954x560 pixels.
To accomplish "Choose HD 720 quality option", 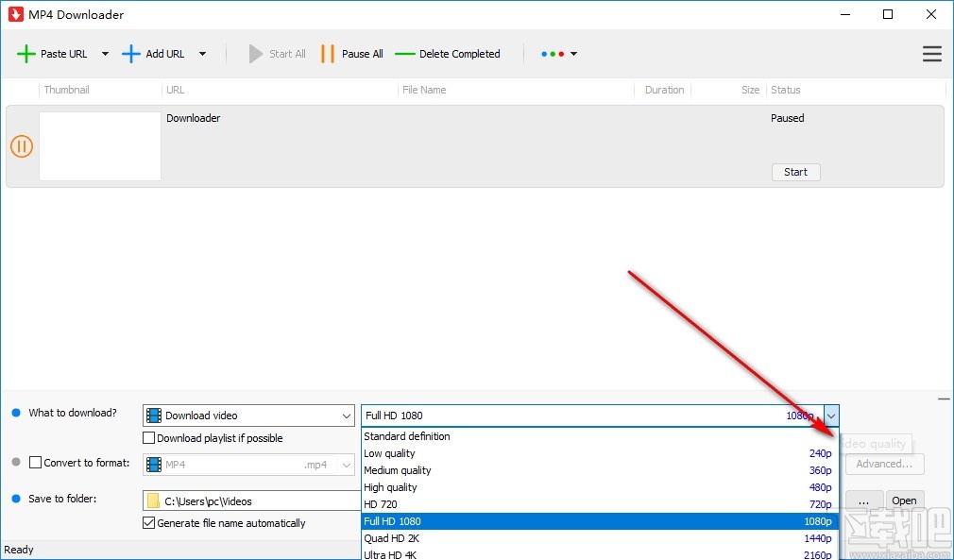I will 599,504.
